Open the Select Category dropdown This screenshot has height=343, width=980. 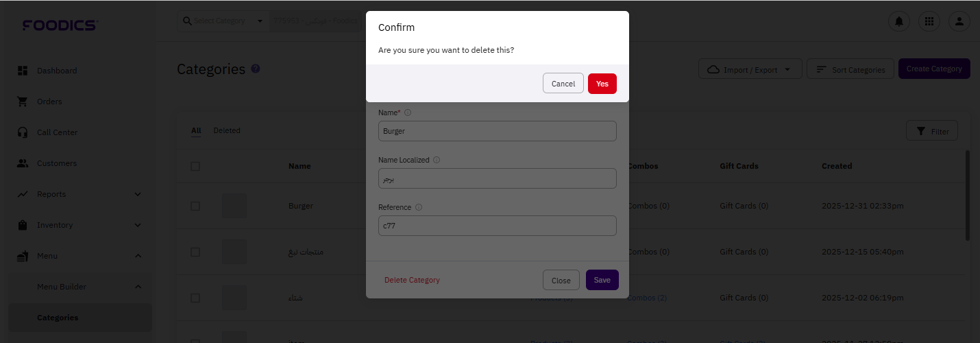click(223, 21)
